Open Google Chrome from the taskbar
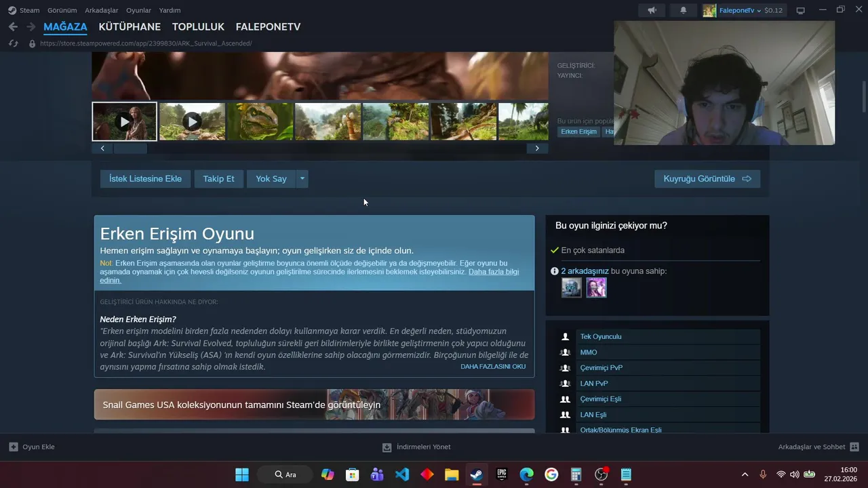This screenshot has width=868, height=488. 551,474
